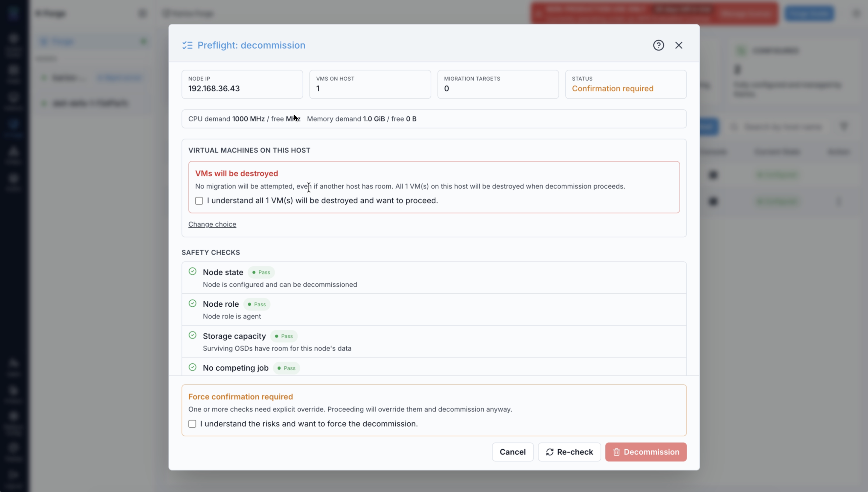Click the No competing job check icon
868x492 pixels.
[x=193, y=367]
